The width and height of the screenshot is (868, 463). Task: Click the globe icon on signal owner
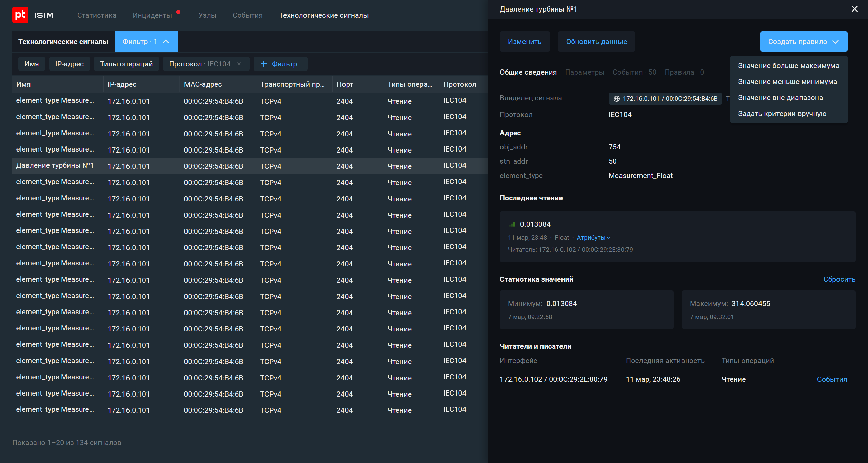click(616, 99)
